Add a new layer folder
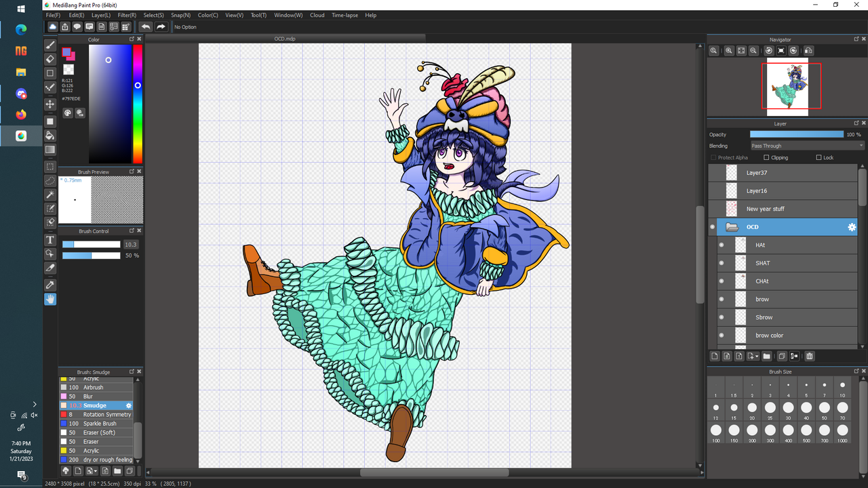The height and width of the screenshot is (488, 868). 766,356
